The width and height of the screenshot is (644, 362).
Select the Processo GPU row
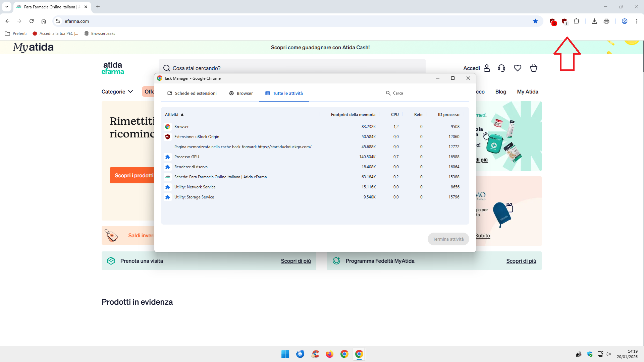(x=186, y=157)
